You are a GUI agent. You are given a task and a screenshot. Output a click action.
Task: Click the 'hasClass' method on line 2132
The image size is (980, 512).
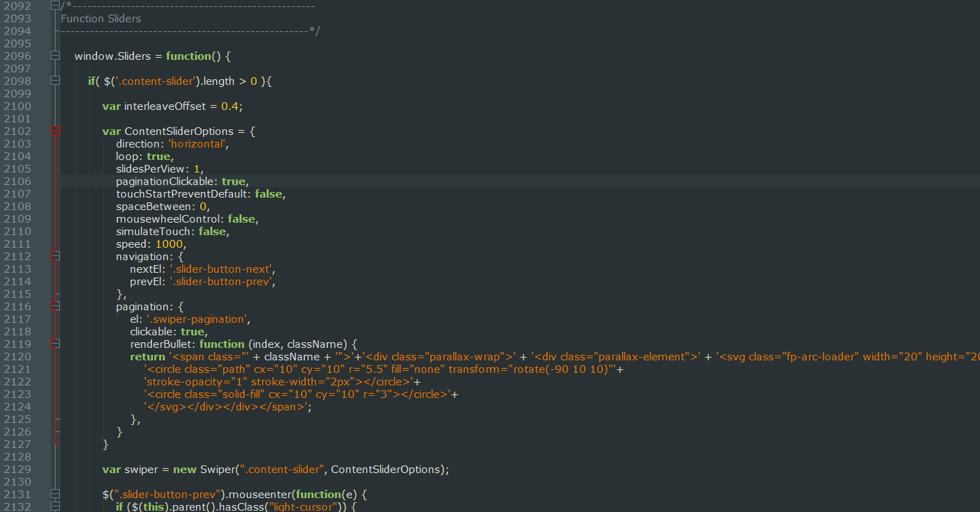241,507
